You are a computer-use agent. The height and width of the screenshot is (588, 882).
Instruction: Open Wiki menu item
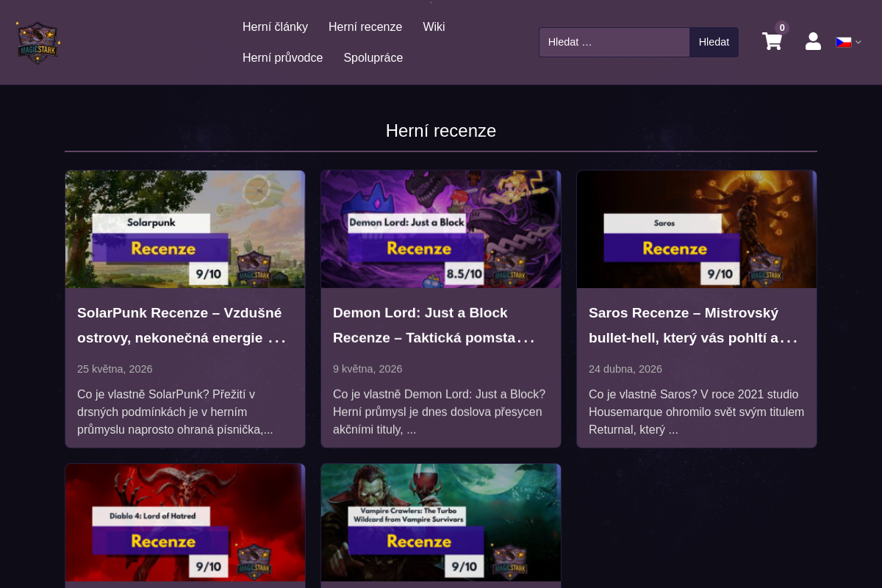click(x=434, y=27)
